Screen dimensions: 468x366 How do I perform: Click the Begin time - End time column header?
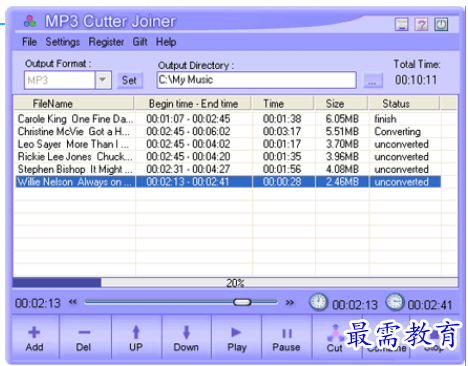[193, 104]
